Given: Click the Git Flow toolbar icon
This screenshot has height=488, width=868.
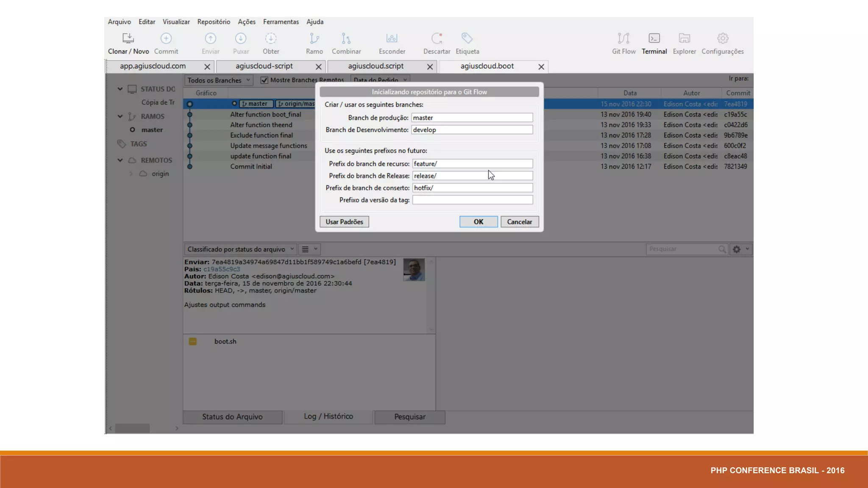Looking at the screenshot, I should (623, 39).
